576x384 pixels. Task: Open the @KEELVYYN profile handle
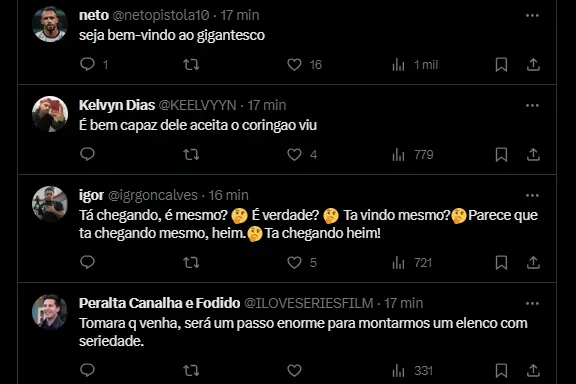(197, 105)
